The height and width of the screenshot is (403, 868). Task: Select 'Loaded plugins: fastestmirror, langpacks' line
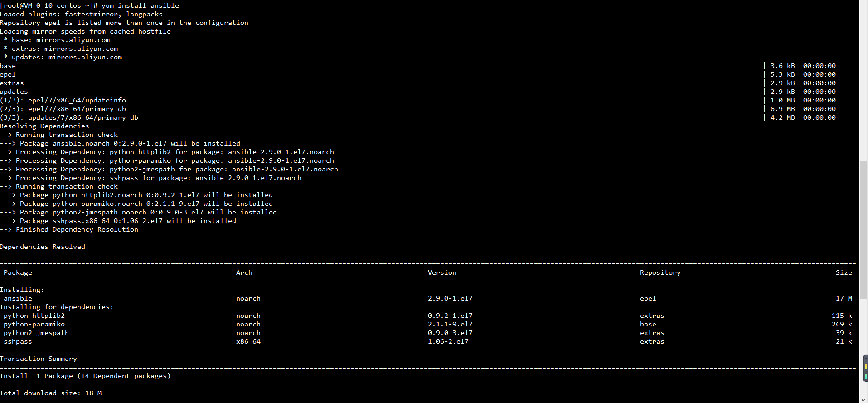(81, 14)
